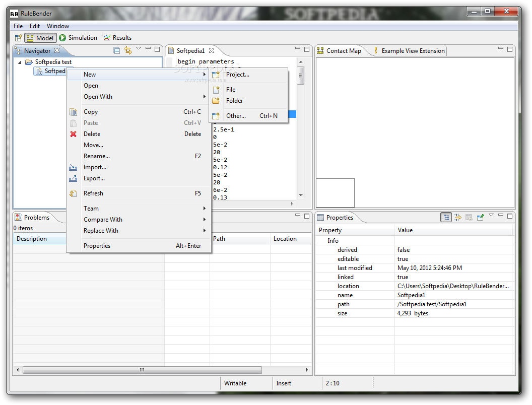Image resolution: width=532 pixels, height=405 pixels.
Task: Choose Open from the context menu
Action: [x=139, y=86]
